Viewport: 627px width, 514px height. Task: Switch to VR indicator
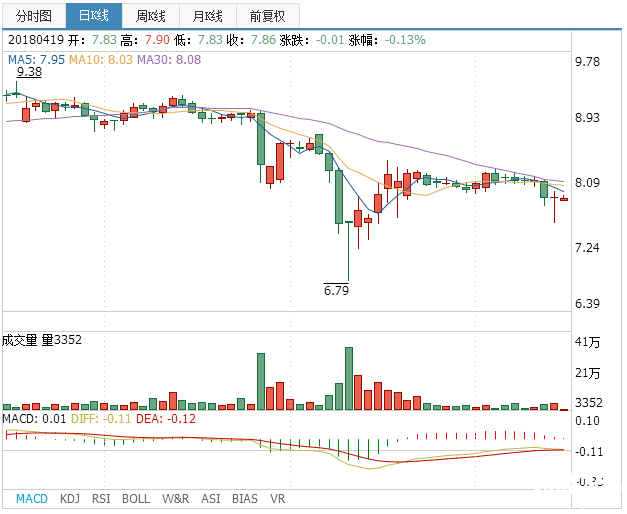[278, 499]
